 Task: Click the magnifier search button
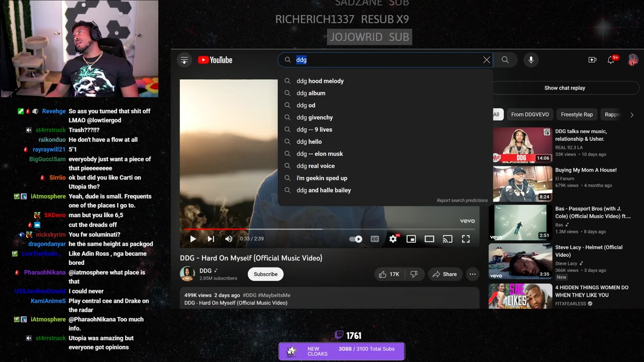pos(505,60)
